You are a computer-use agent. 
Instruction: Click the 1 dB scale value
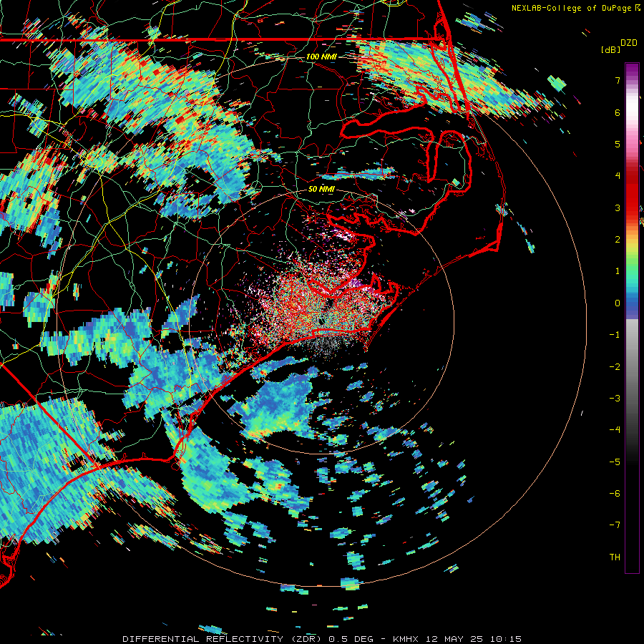pyautogui.click(x=618, y=271)
